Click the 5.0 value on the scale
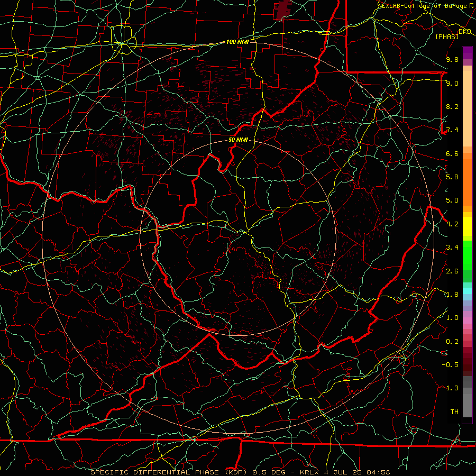The width and height of the screenshot is (476, 476). coord(452,200)
